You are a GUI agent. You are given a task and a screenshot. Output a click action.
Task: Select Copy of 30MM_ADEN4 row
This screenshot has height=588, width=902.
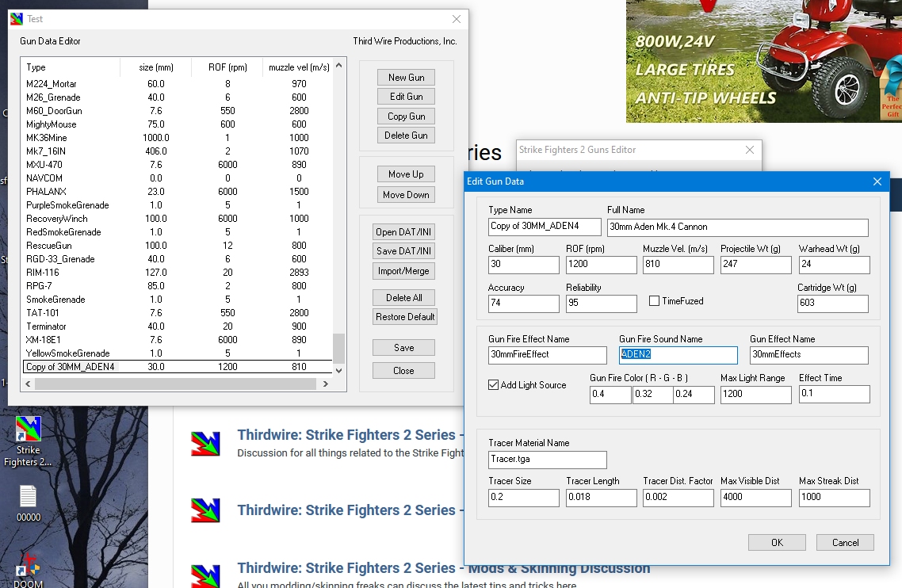(x=178, y=366)
